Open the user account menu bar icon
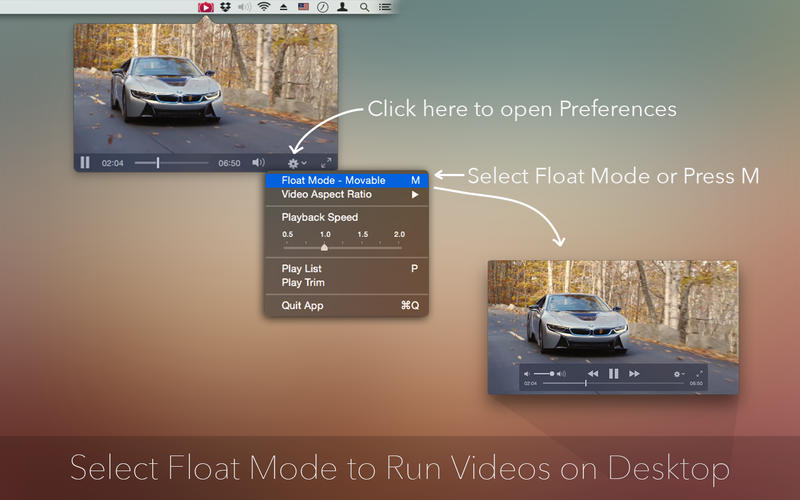The width and height of the screenshot is (800, 500). click(342, 7)
